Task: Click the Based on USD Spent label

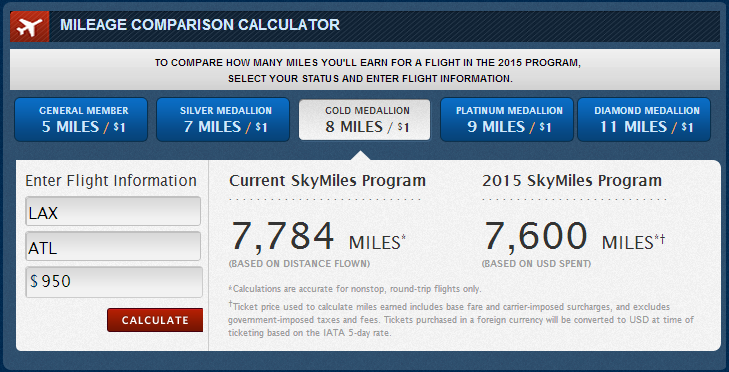Action: [537, 264]
